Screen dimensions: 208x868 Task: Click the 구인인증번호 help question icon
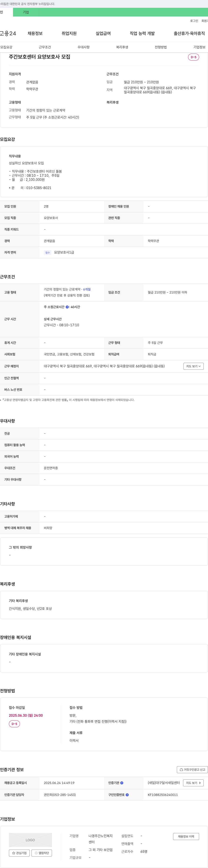pyautogui.click(x=127, y=795)
